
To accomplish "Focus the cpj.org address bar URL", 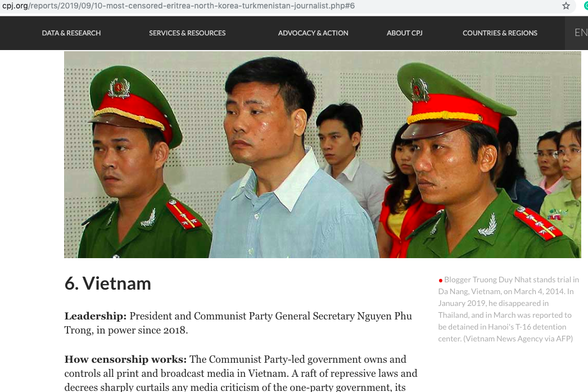I will [179, 6].
